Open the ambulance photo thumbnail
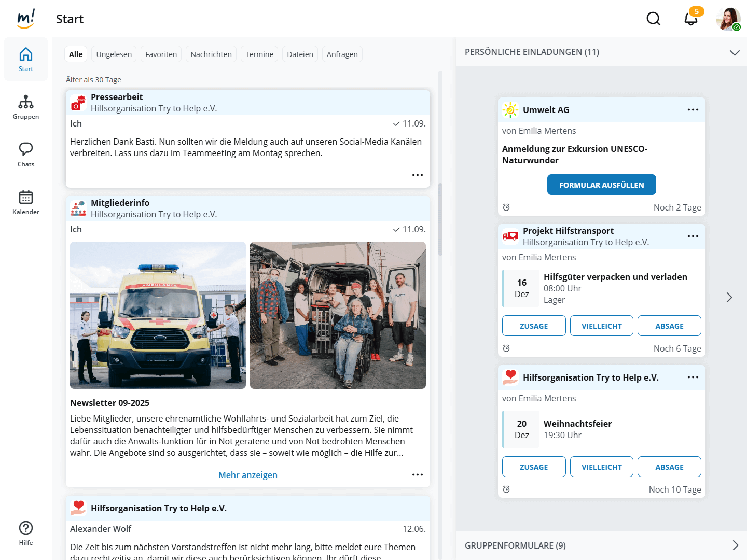The height and width of the screenshot is (560, 747). point(158,315)
